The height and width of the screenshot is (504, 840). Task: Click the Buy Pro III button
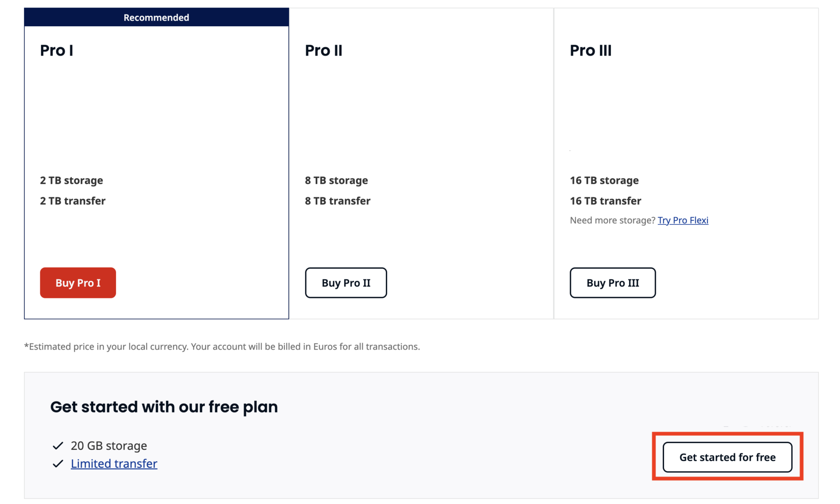(612, 283)
